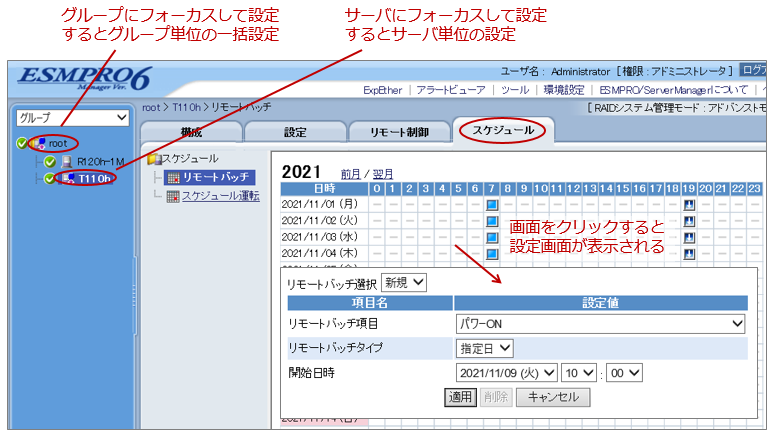Switch to the スケジュール tab
Viewport: 773px width, 439px height.
pyautogui.click(x=503, y=130)
